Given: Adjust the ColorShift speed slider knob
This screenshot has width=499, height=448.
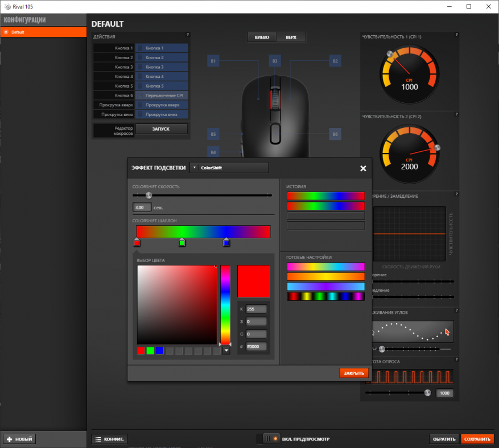Looking at the screenshot, I should click(x=149, y=195).
